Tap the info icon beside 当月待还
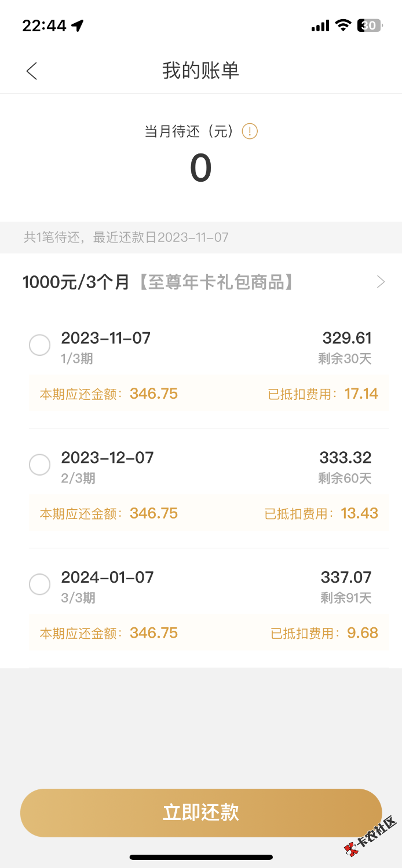The image size is (402, 868). click(x=250, y=132)
